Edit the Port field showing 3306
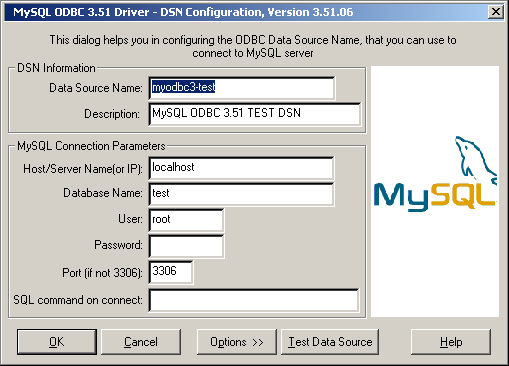This screenshot has width=509, height=366. point(171,272)
